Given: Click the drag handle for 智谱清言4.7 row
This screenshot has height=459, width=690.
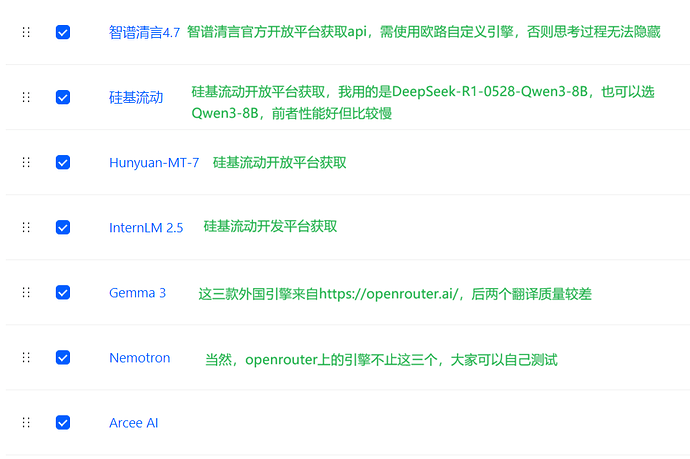Looking at the screenshot, I should tap(26, 32).
